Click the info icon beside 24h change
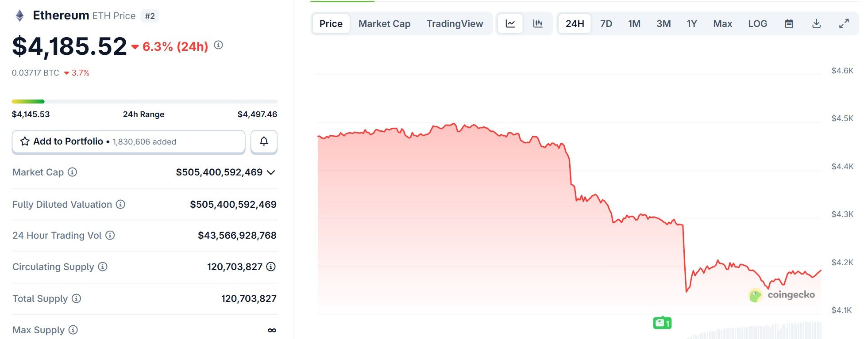 click(218, 45)
